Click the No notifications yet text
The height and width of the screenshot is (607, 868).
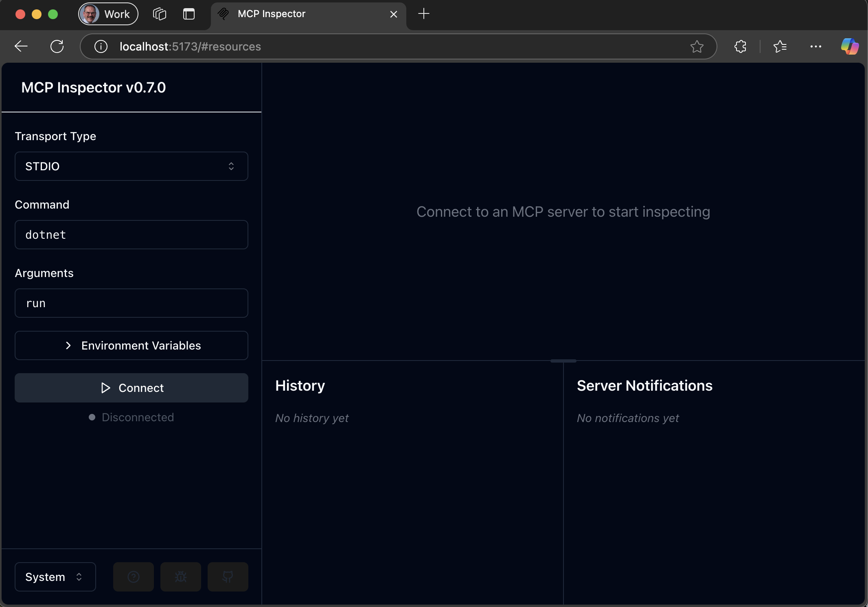pyautogui.click(x=628, y=418)
